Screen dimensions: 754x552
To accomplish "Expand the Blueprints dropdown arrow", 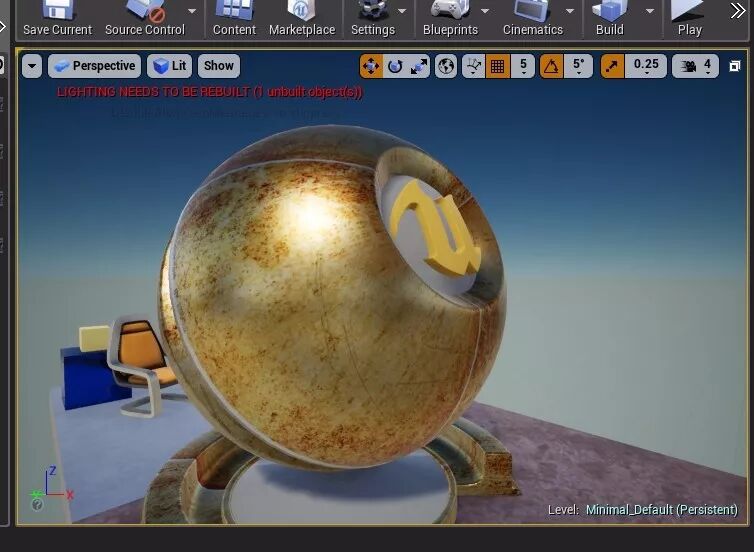I will point(485,11).
